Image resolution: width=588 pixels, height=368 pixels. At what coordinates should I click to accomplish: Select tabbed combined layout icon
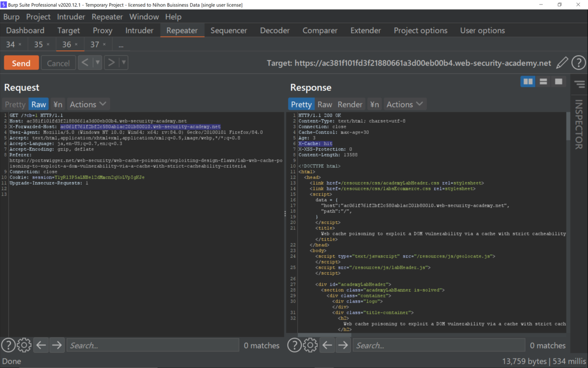pyautogui.click(x=558, y=81)
